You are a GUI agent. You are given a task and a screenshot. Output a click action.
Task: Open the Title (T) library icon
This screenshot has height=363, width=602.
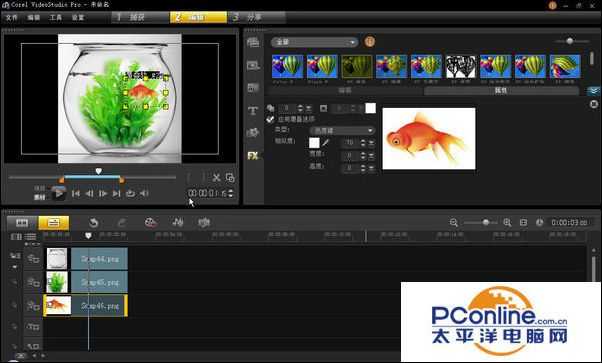pos(253,111)
